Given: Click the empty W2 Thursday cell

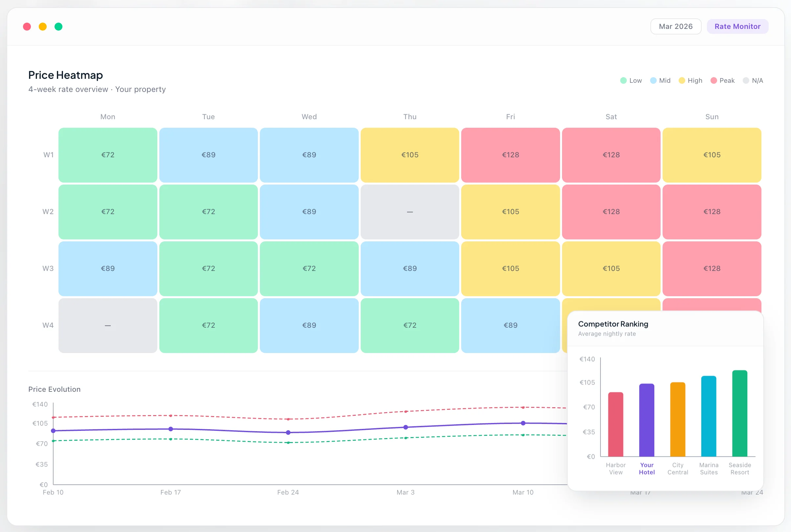Looking at the screenshot, I should [x=410, y=212].
